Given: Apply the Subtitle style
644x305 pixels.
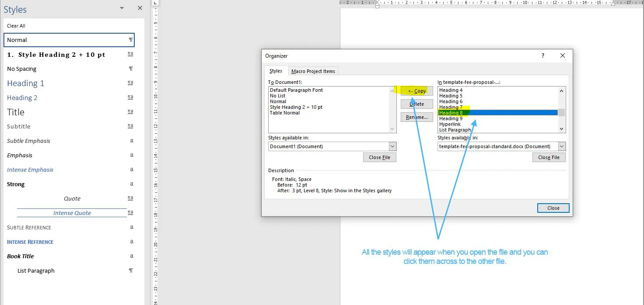Looking at the screenshot, I should (x=69, y=126).
